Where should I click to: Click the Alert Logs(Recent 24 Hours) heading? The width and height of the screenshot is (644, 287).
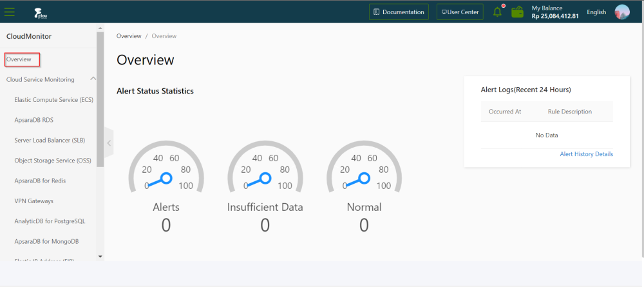pos(526,89)
